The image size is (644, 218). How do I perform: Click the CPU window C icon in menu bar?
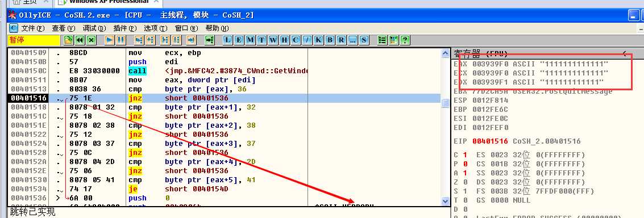tap(14, 28)
